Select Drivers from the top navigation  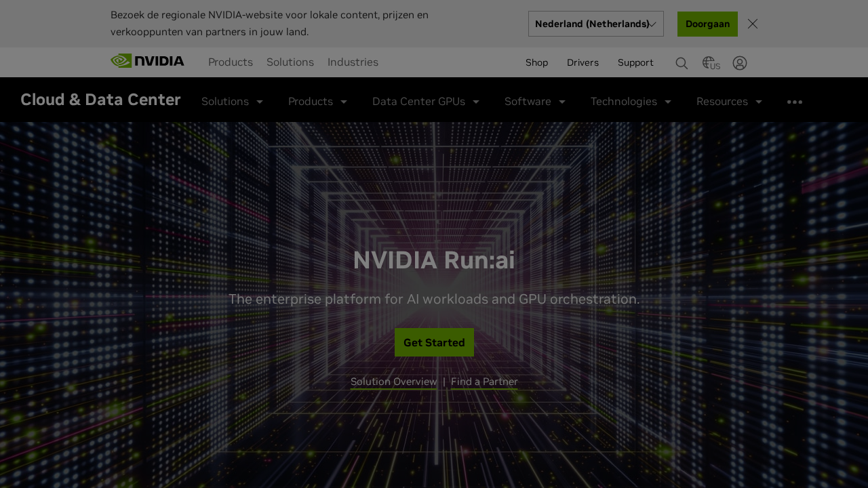[x=583, y=62]
